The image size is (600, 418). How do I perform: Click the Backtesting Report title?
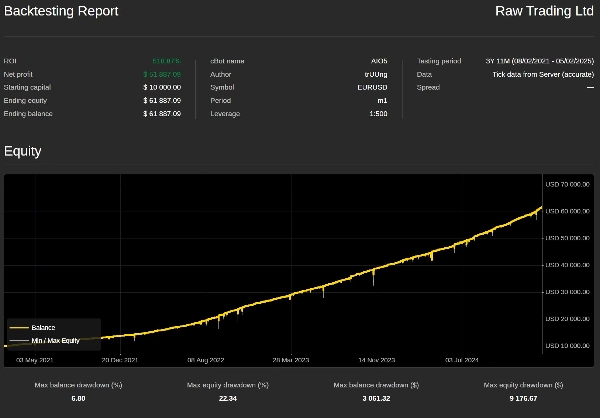click(x=61, y=11)
